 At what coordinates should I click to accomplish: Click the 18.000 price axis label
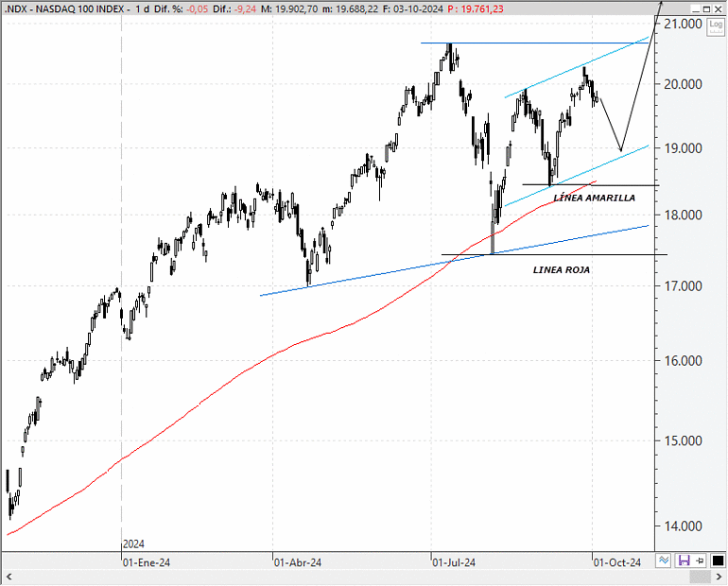click(683, 215)
